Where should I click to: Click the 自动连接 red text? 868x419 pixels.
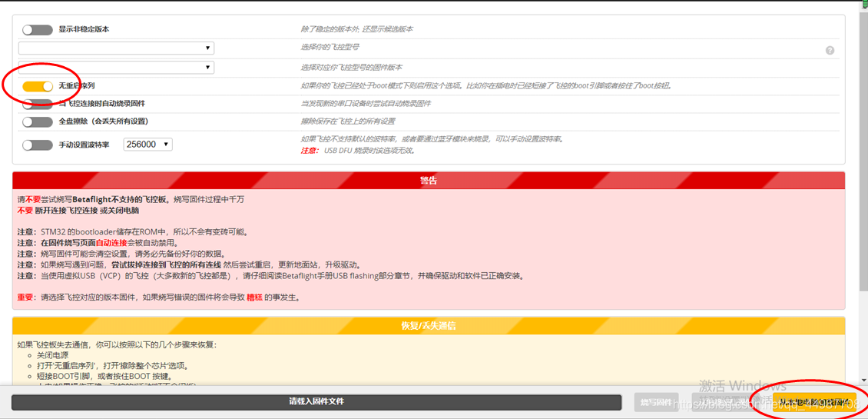[x=111, y=243]
